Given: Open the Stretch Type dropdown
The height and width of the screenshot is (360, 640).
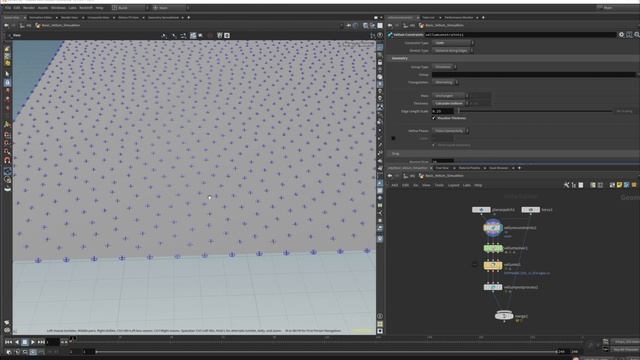Looking at the screenshot, I should coord(453,50).
